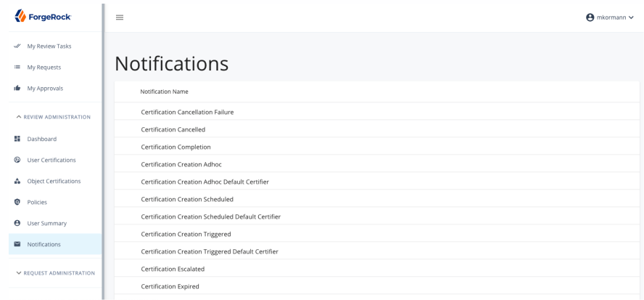Open the Certification Cancellation Failure row
644x300 pixels.
(187, 112)
